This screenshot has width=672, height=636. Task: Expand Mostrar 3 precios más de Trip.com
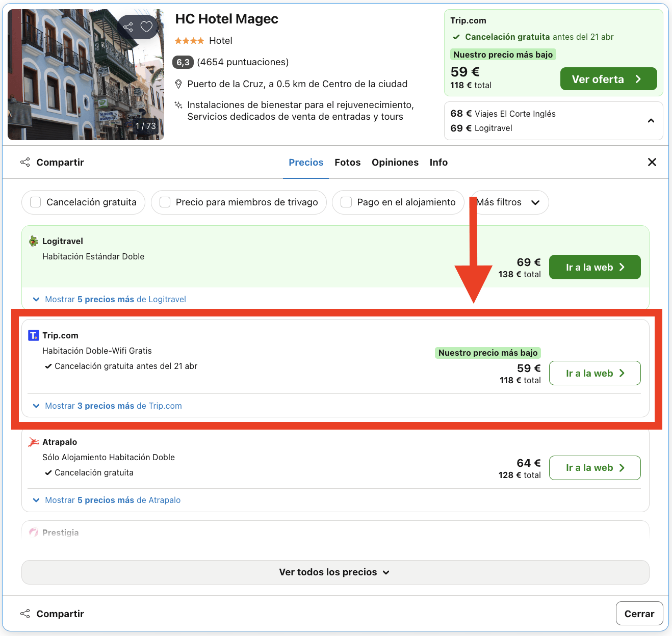tap(113, 406)
